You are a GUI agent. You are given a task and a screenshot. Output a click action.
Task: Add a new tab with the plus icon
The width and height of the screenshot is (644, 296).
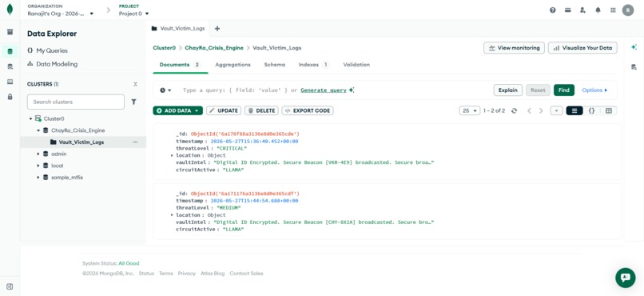click(217, 28)
